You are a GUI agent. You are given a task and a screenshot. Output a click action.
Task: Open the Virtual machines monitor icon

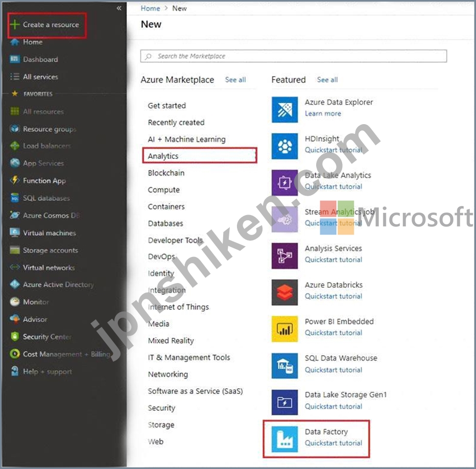tap(15, 232)
